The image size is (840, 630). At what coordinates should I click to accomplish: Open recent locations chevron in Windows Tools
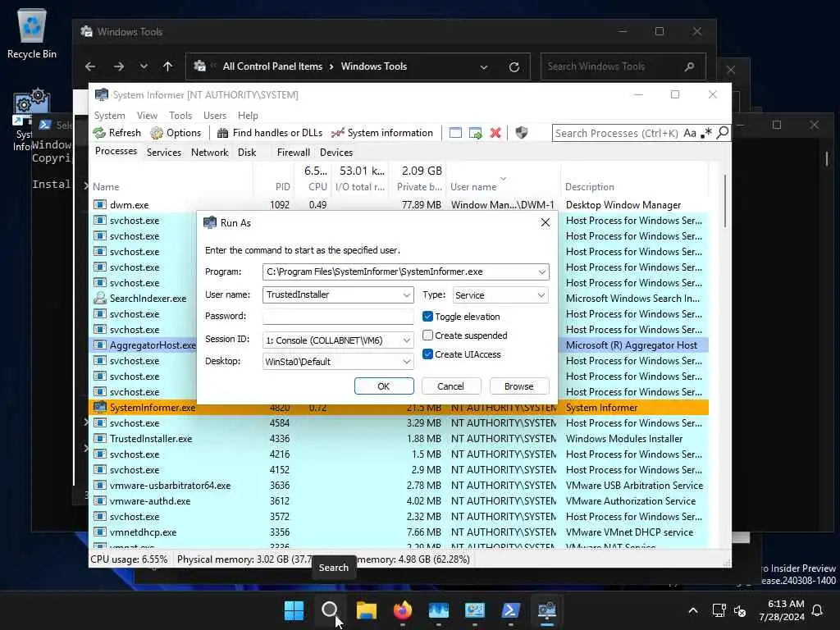point(144,66)
